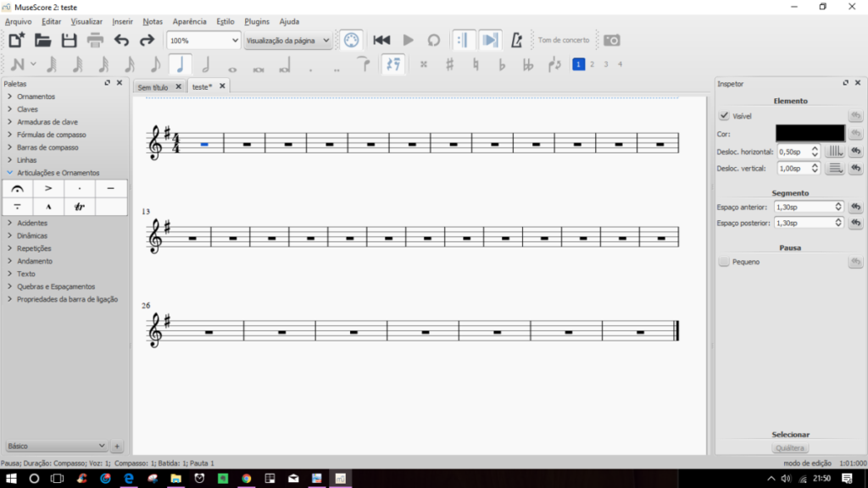
Task: Select the fermata from the palette
Action: tap(18, 188)
